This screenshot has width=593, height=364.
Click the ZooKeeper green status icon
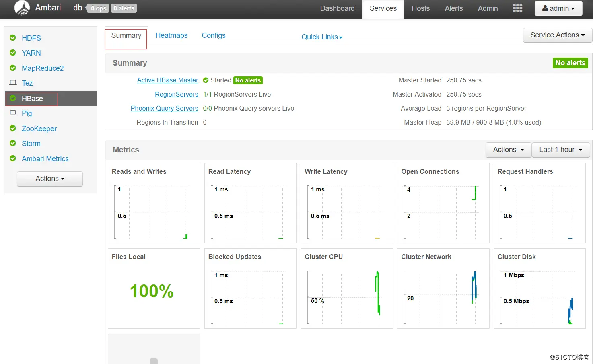click(x=13, y=128)
